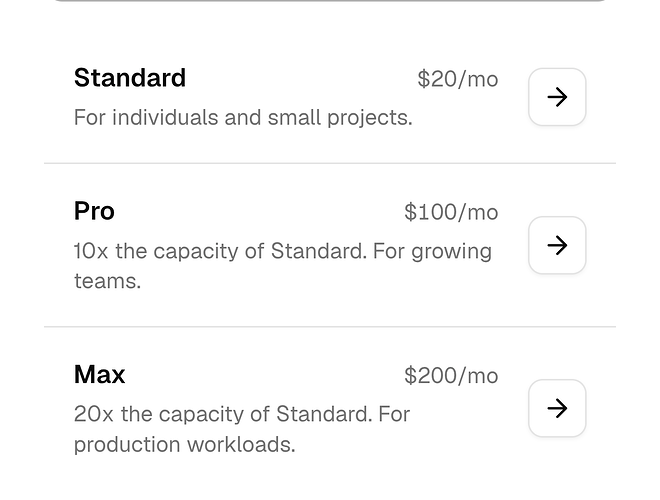The height and width of the screenshot is (500, 660).
Task: Click the Pro plan heading
Action: point(94,211)
